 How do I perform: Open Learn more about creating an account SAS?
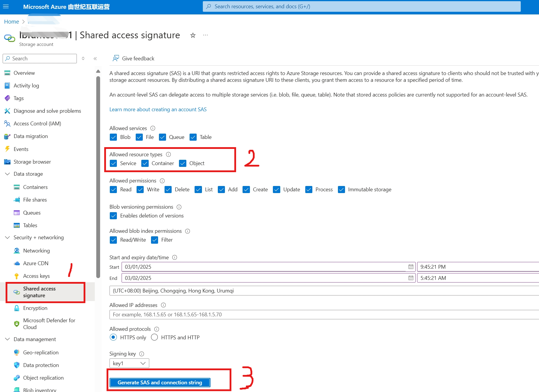[x=158, y=109]
